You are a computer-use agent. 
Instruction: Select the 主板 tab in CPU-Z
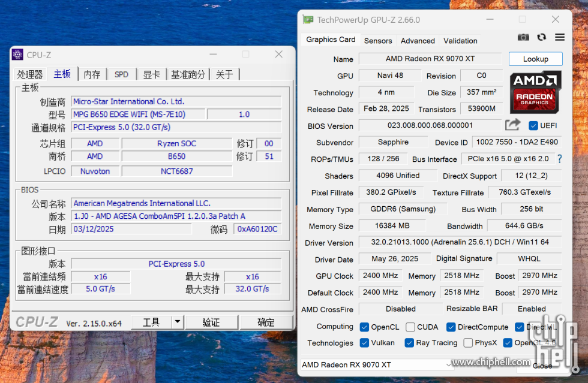62,74
